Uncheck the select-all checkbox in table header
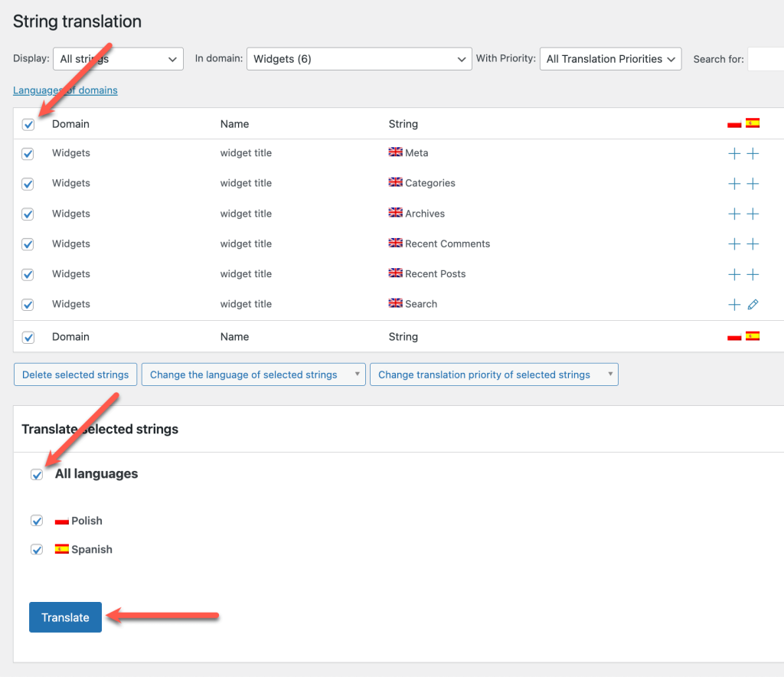This screenshot has height=677, width=784. [28, 124]
